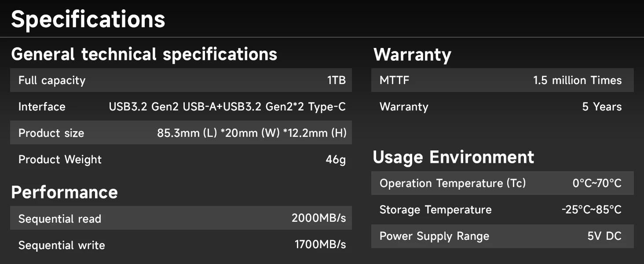The width and height of the screenshot is (644, 264).
Task: Select the Power Supply Range label
Action: click(434, 236)
